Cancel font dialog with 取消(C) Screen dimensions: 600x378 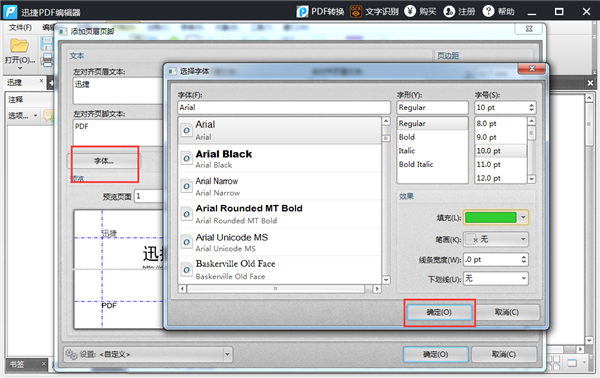(507, 312)
